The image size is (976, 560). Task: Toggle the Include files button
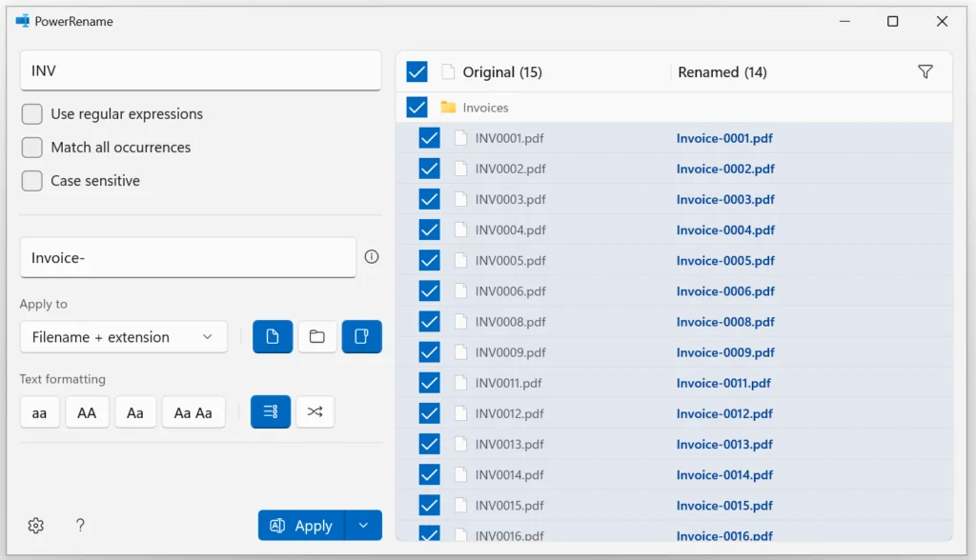coord(273,336)
